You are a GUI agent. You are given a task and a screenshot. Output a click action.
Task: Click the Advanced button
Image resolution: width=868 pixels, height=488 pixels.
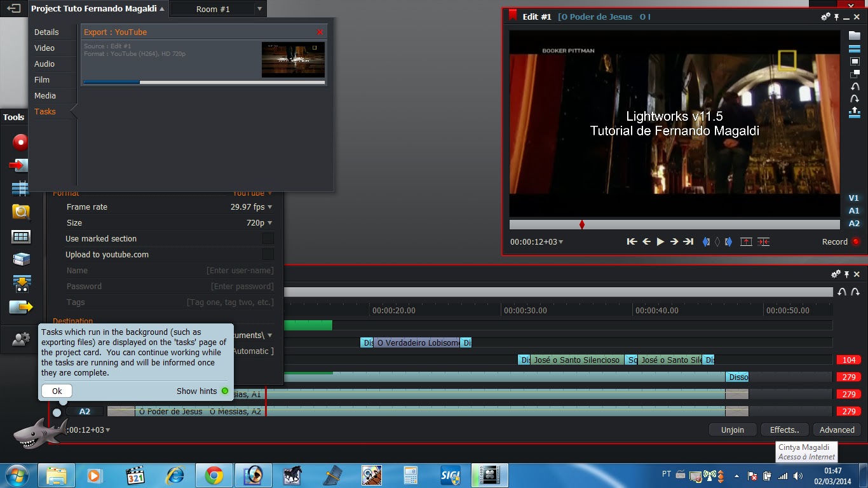click(x=837, y=430)
